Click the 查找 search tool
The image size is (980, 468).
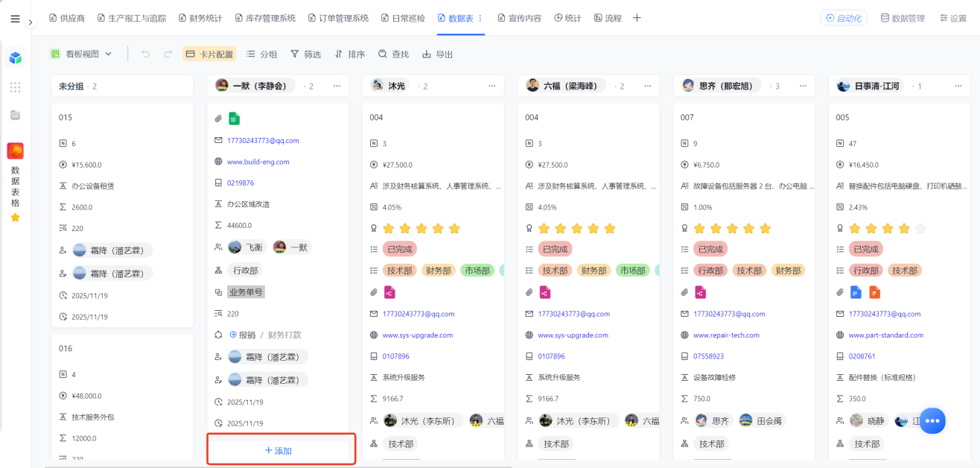point(393,54)
